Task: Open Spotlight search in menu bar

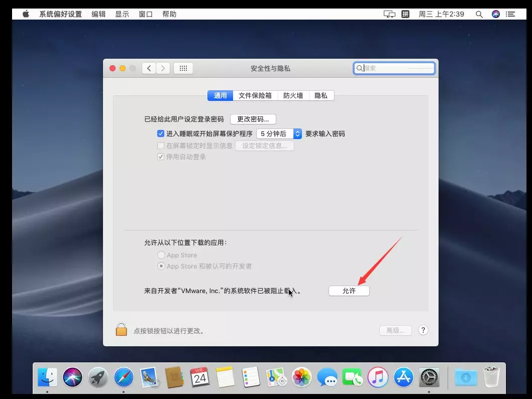Action: click(479, 14)
